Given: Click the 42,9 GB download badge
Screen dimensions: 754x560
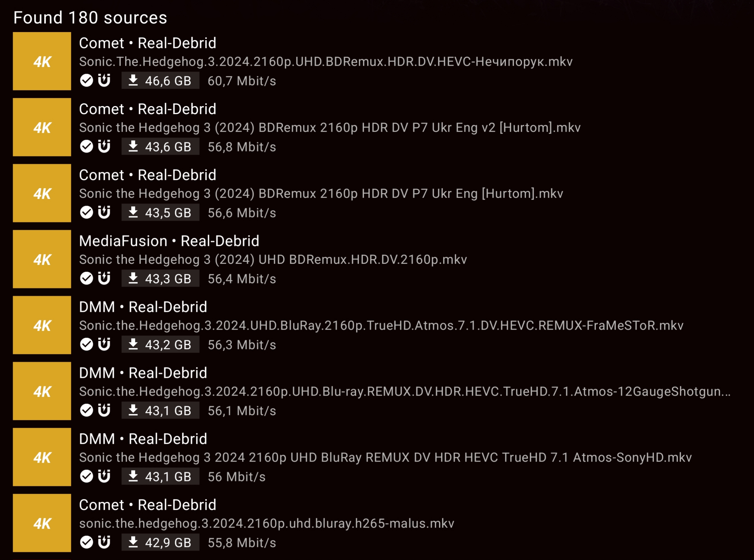Looking at the screenshot, I should pos(160,542).
